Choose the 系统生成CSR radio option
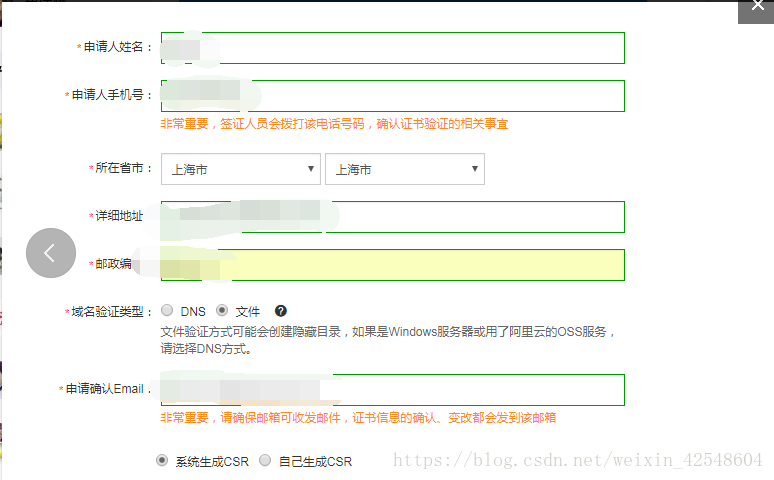The width and height of the screenshot is (774, 480). (161, 460)
